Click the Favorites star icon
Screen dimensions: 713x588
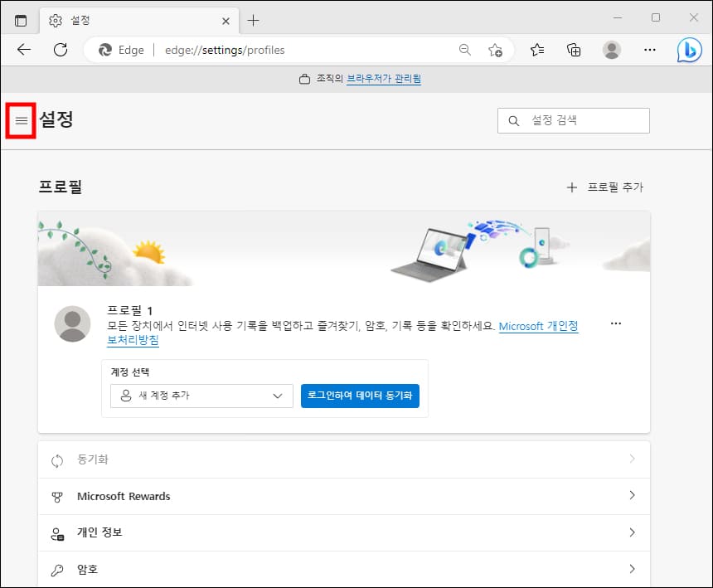536,50
